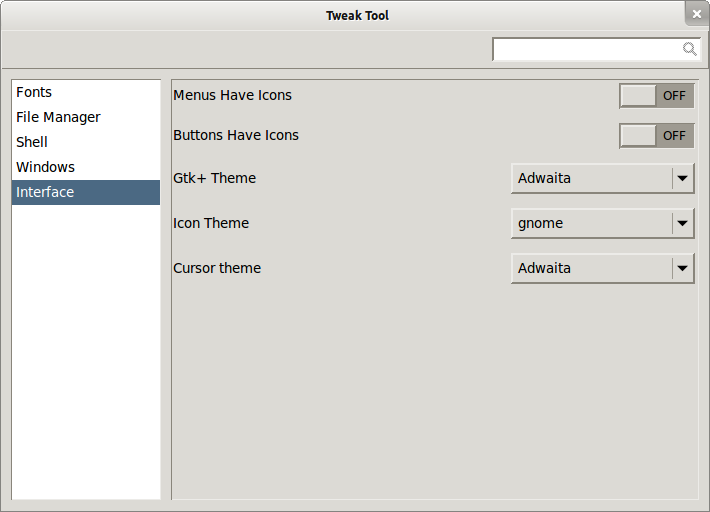Click the Cursor theme label
The image size is (710, 512).
click(x=217, y=268)
